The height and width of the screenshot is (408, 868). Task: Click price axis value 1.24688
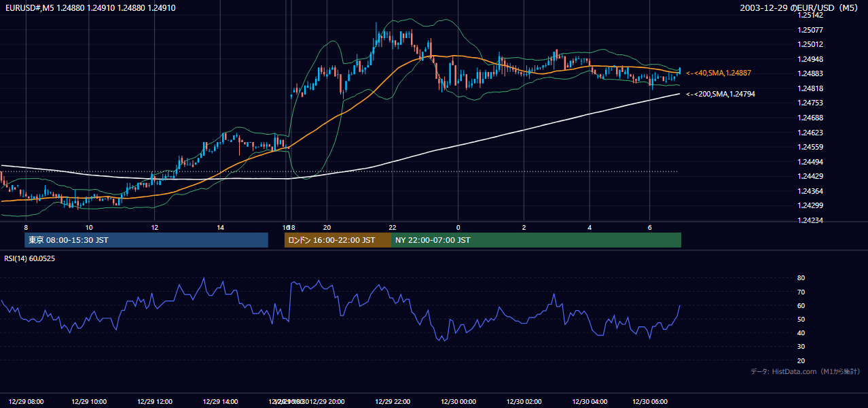click(810, 118)
